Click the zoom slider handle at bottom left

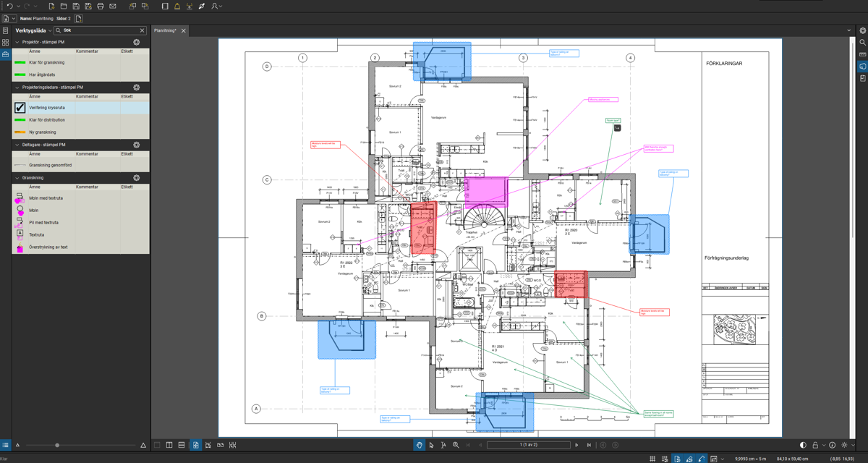pyautogui.click(x=57, y=445)
